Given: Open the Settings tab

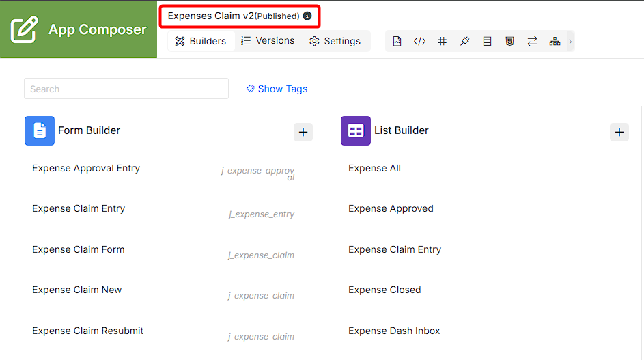Looking at the screenshot, I should (335, 41).
